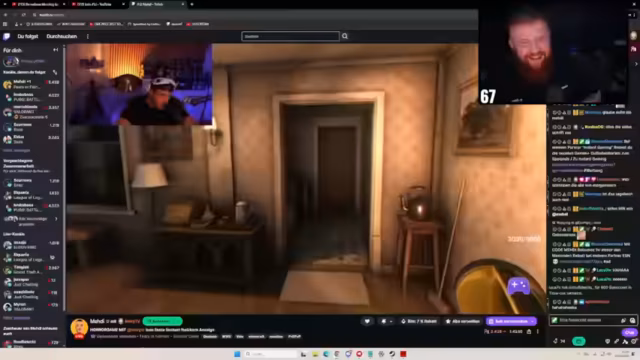This screenshot has width=640, height=360.
Task: Click the green follow status button
Action: (162, 321)
